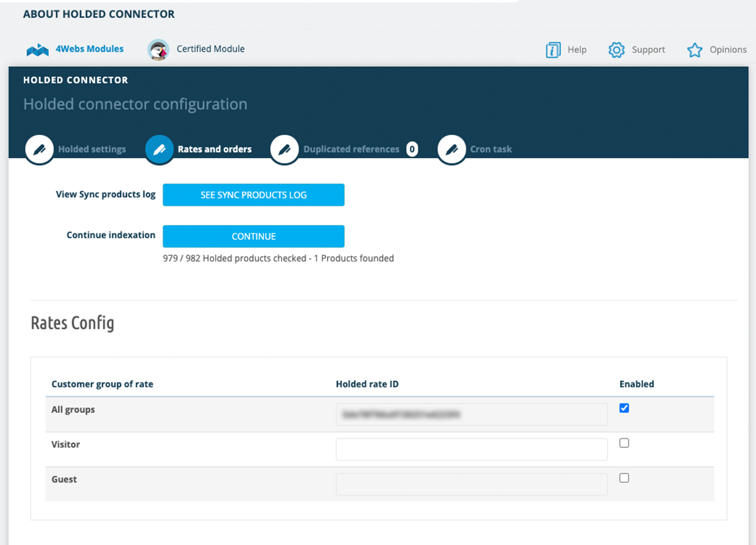Click the Holded rate ID field for All groups
This screenshot has height=545, width=756.
click(471, 415)
